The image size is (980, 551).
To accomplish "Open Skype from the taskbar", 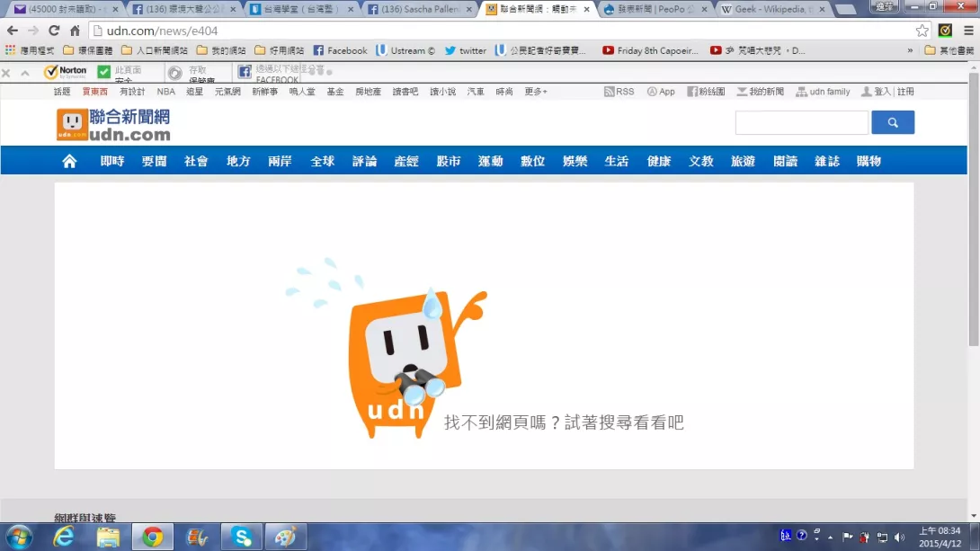I will pyautogui.click(x=241, y=537).
